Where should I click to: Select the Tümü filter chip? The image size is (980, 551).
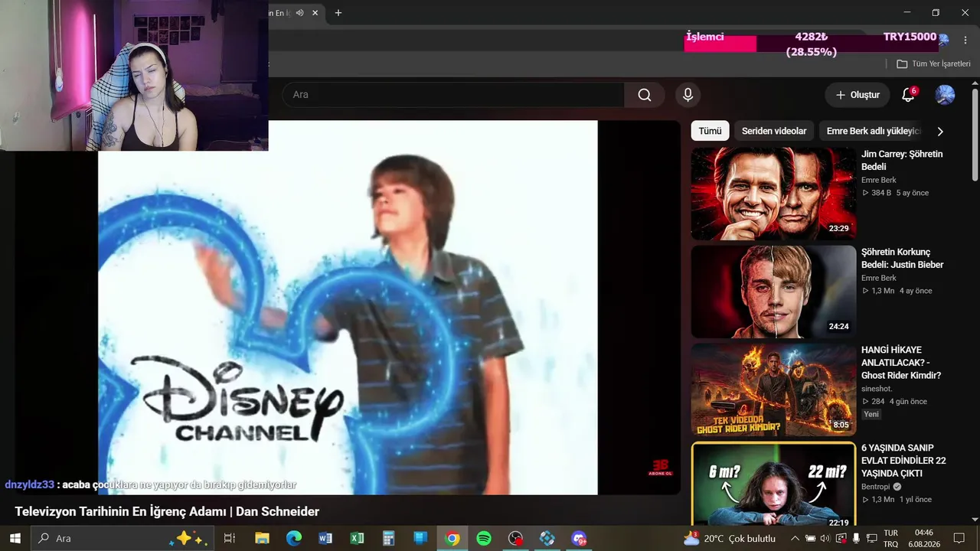710,131
